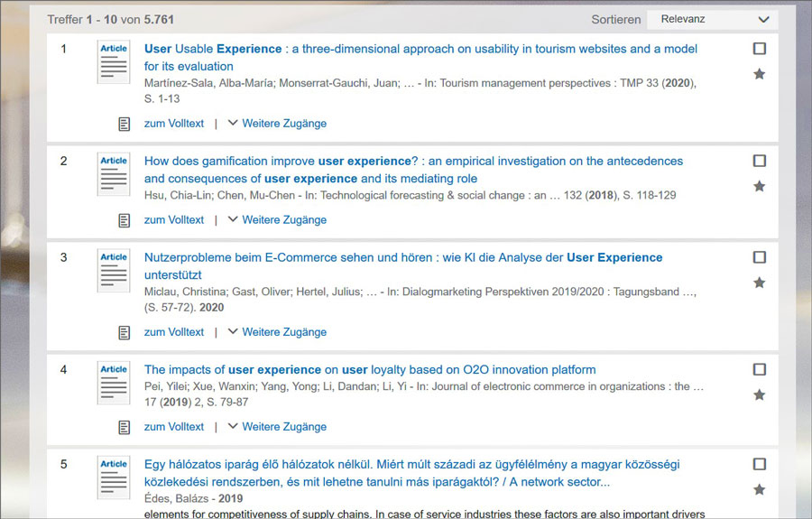Click full-text document icon in result 4
The height and width of the screenshot is (519, 812).
point(125,427)
